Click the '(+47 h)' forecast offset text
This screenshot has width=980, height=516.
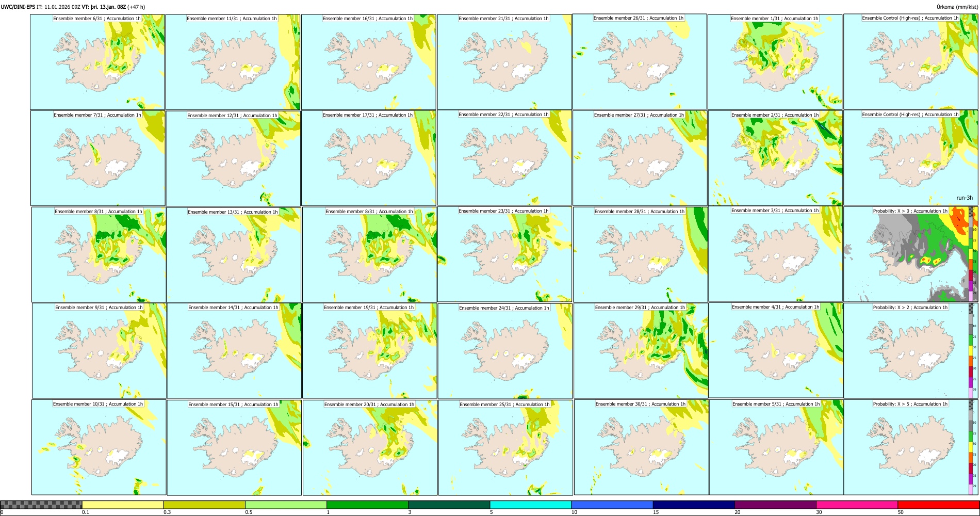[136, 7]
